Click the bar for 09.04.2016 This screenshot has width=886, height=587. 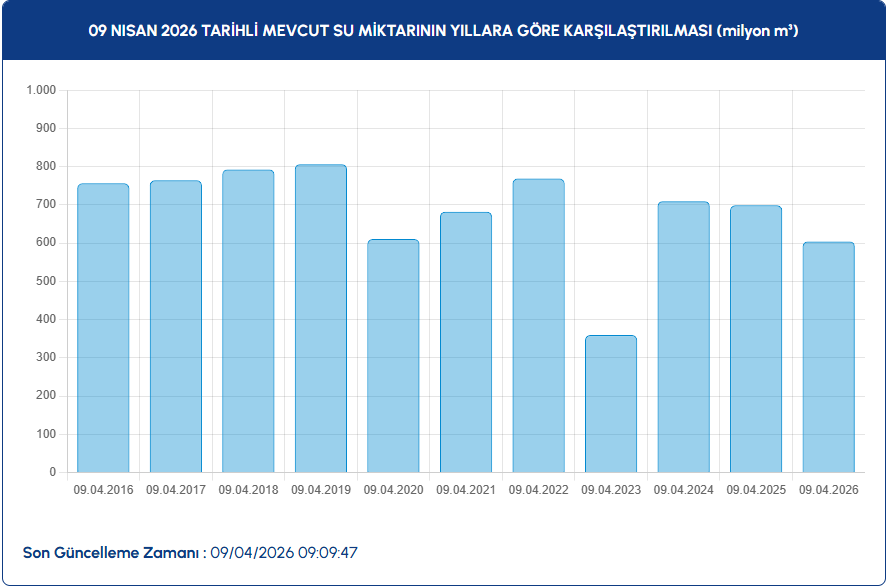(x=103, y=328)
